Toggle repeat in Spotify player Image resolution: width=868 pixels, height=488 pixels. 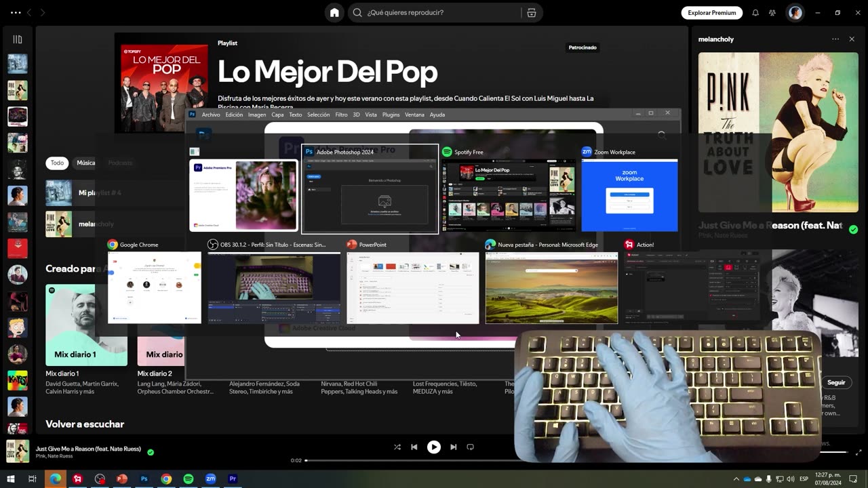click(x=470, y=447)
